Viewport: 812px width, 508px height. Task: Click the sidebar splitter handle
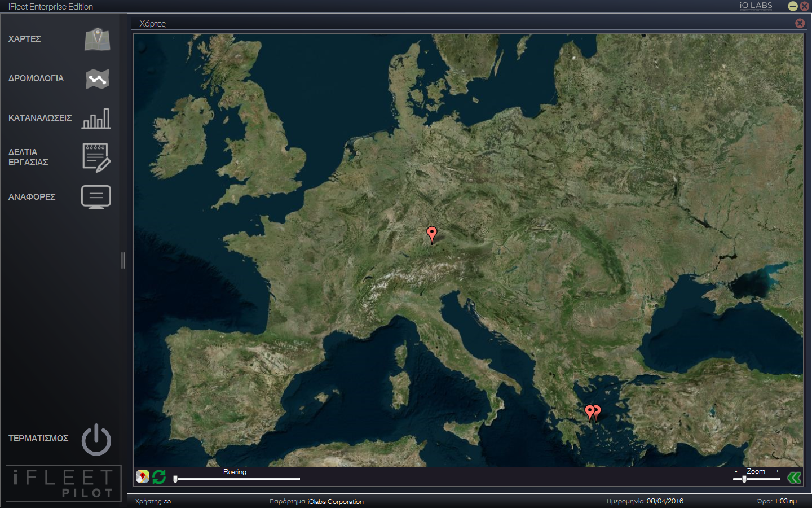tap(123, 260)
